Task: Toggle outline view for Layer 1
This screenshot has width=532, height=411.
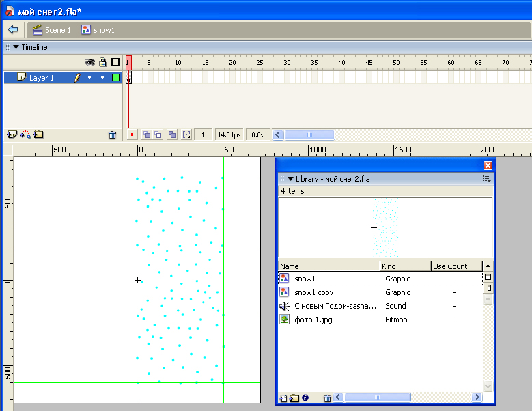Action: (x=115, y=78)
